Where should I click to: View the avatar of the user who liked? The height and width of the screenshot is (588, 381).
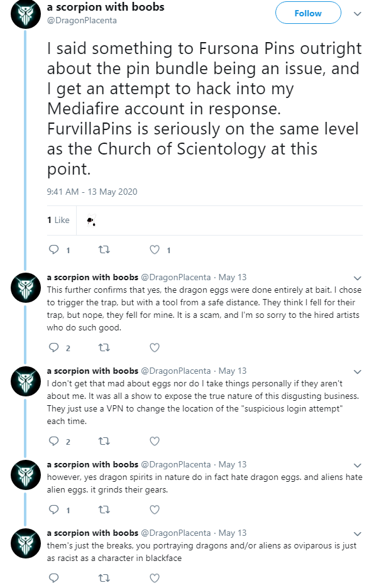[91, 220]
